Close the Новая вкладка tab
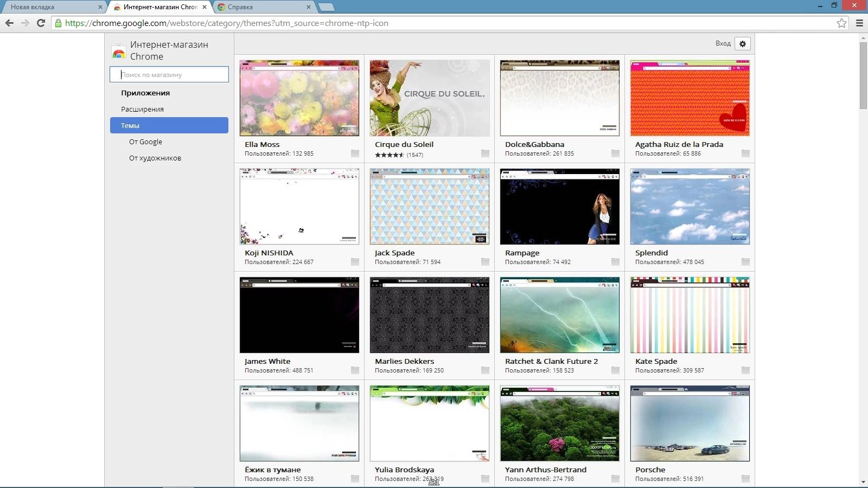The height and width of the screenshot is (488, 868). point(100,7)
